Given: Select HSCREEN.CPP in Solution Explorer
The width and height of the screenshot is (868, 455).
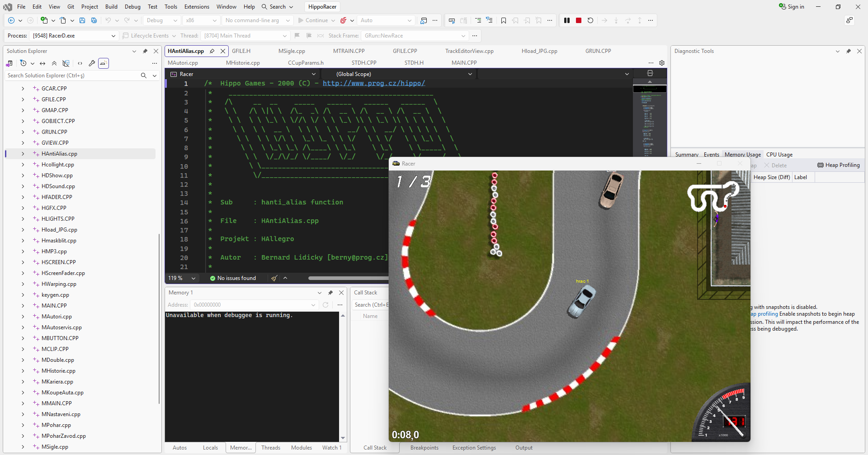Looking at the screenshot, I should (59, 262).
